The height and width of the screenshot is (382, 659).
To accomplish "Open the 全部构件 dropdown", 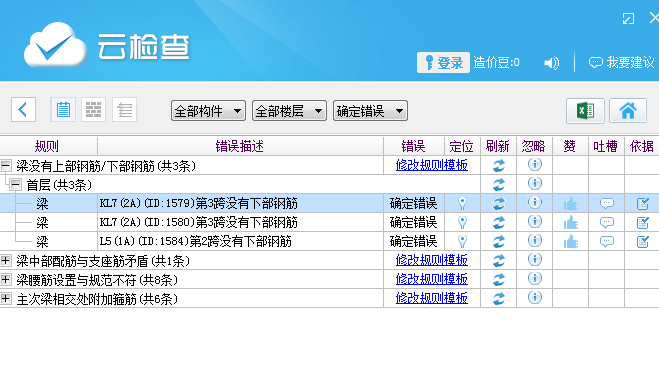I will 208,111.
